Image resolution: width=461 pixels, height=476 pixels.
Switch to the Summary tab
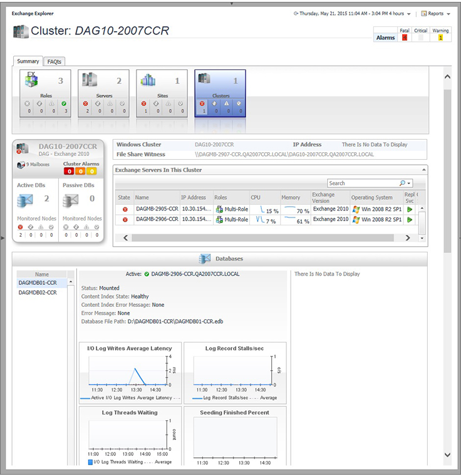coord(28,61)
